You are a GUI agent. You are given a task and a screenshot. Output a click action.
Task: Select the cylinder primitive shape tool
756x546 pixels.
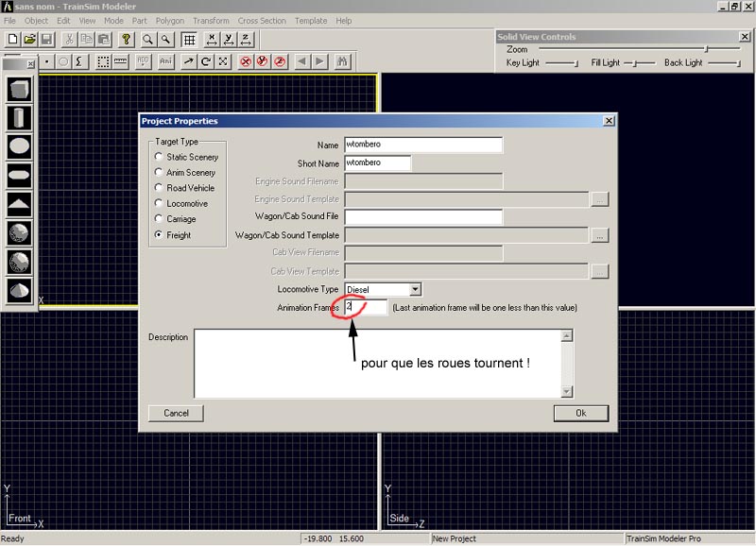click(19, 119)
